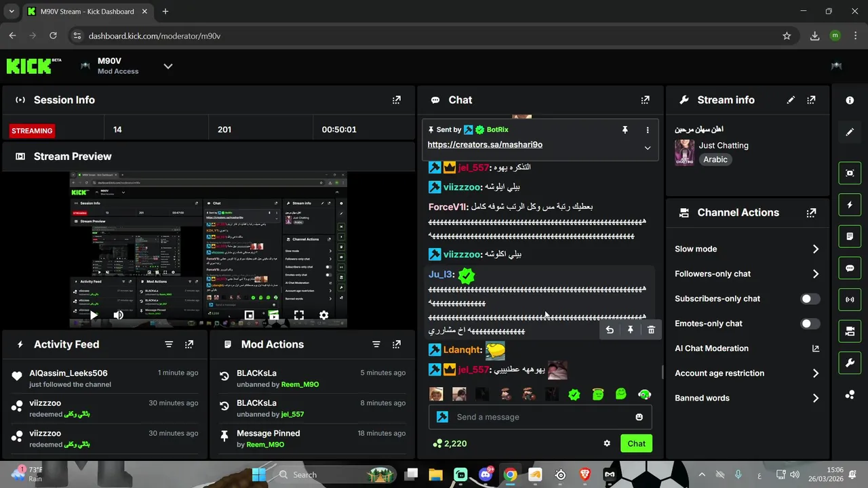The width and height of the screenshot is (868, 488).
Task: Click the Arabic language tag
Action: tap(715, 160)
